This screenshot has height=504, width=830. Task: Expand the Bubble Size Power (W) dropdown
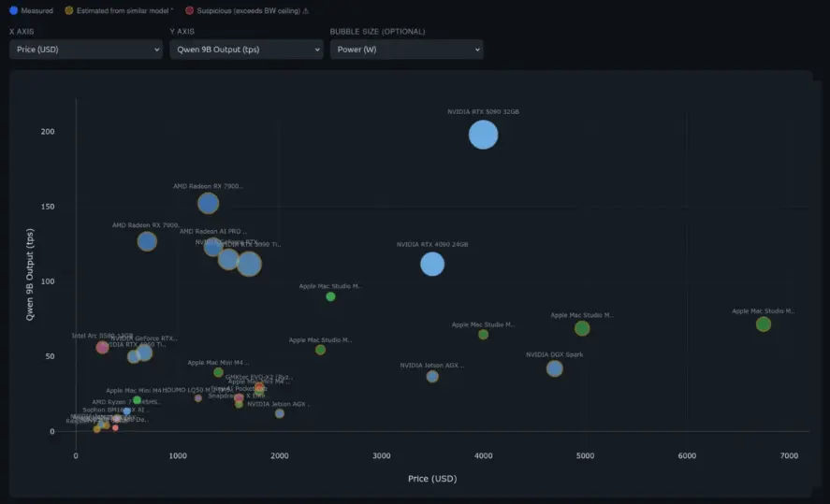click(x=406, y=49)
